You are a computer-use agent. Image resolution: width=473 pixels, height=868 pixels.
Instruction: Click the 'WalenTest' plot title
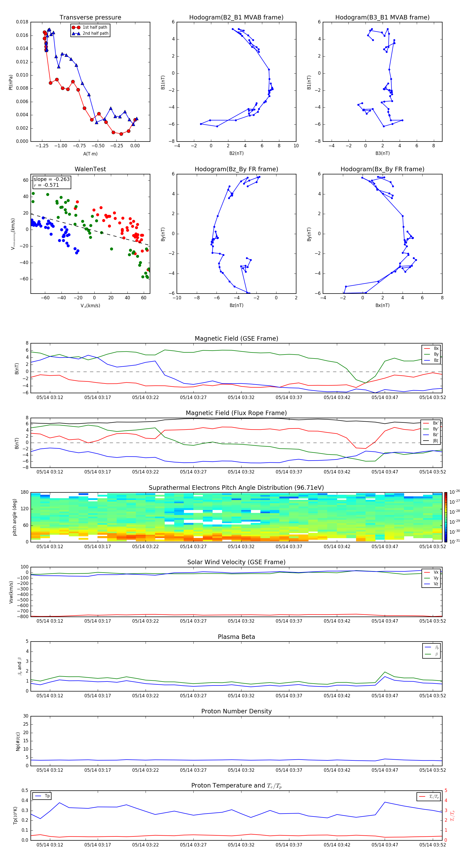[90, 169]
